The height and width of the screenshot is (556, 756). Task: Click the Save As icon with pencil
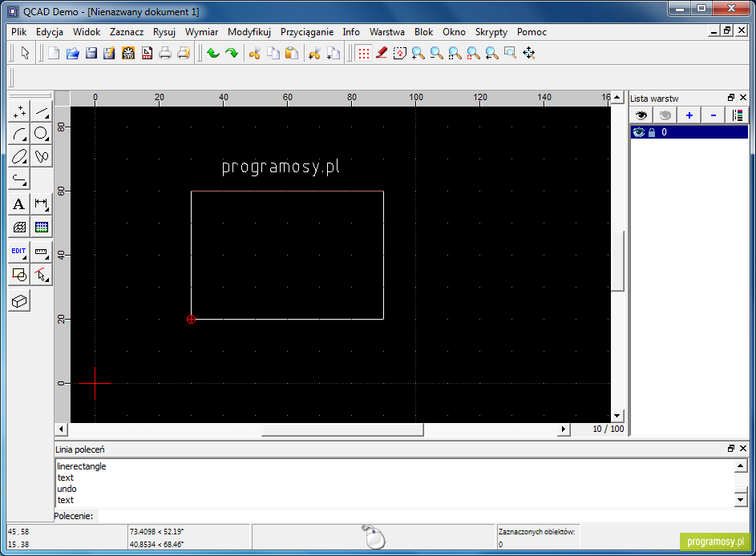pos(110,53)
